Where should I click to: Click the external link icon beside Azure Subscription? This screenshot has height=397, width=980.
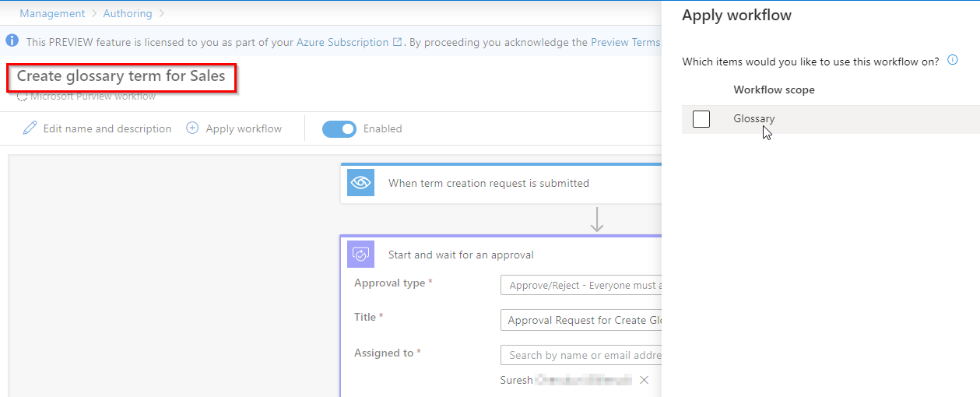pos(398,42)
